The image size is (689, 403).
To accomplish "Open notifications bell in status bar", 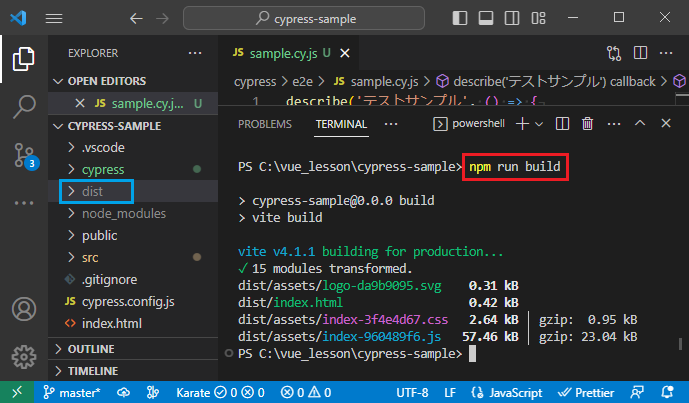I will point(667,392).
